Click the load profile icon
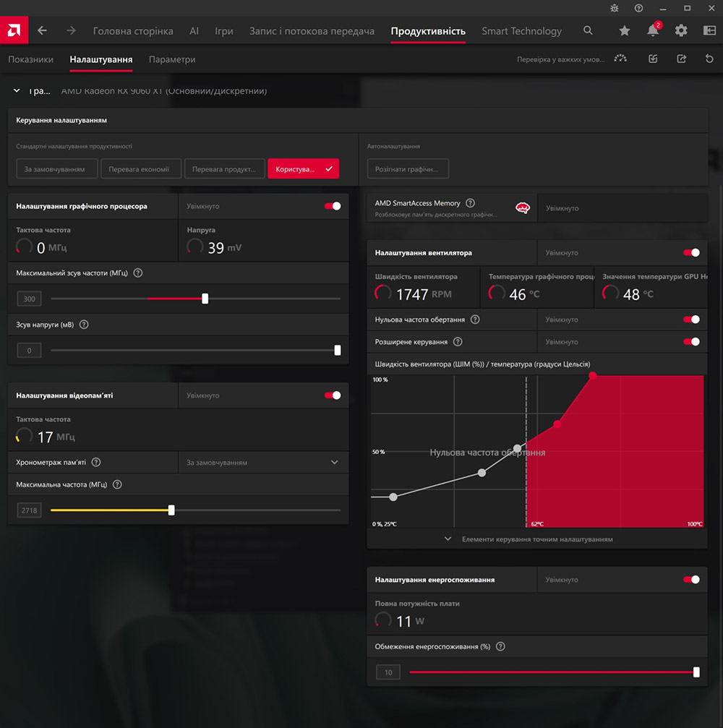This screenshot has height=728, width=723. [x=653, y=59]
